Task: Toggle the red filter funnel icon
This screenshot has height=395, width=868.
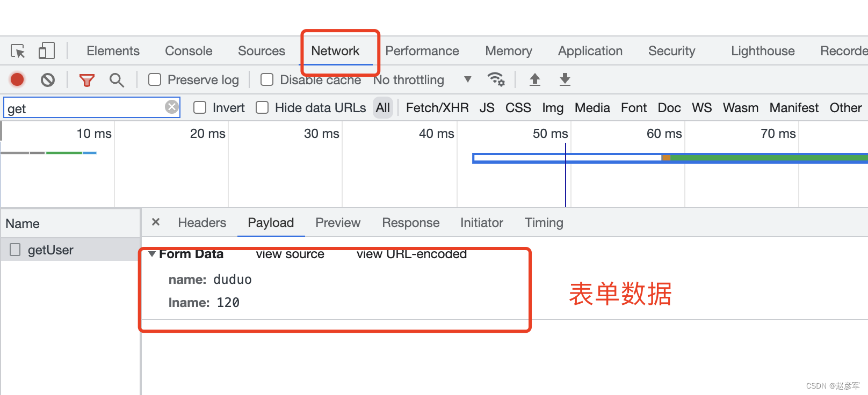Action: click(x=86, y=81)
